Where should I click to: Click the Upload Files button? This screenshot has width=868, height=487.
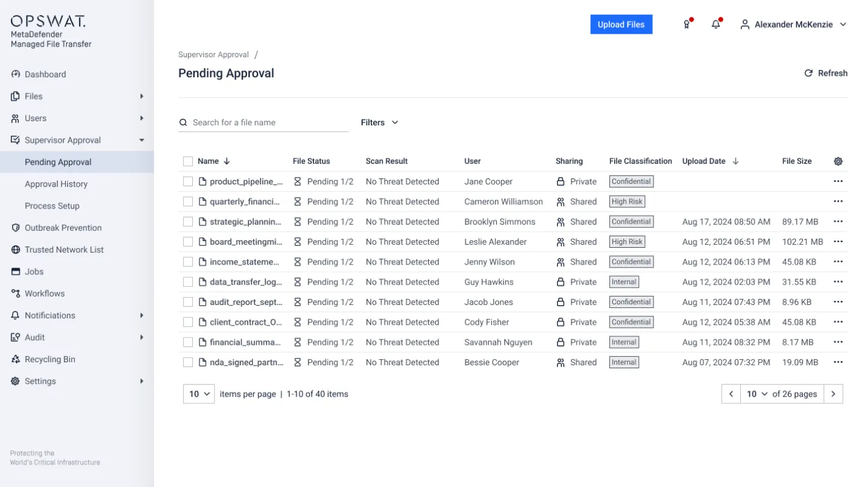(621, 25)
